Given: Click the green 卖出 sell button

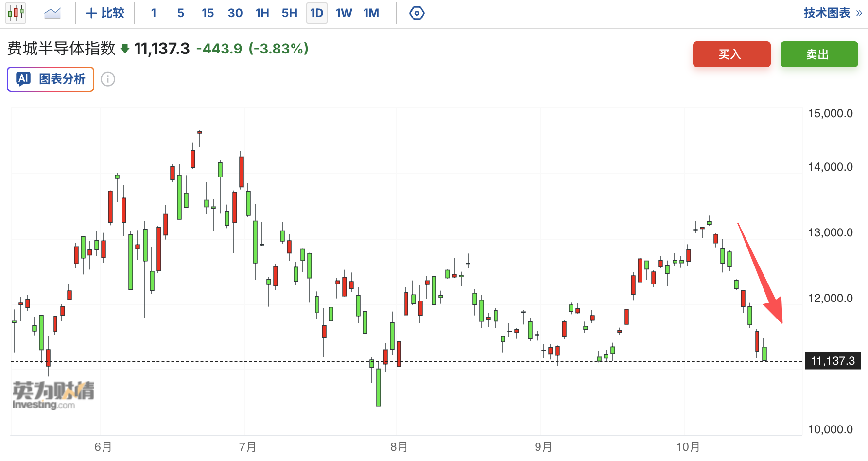Looking at the screenshot, I should click(x=819, y=54).
